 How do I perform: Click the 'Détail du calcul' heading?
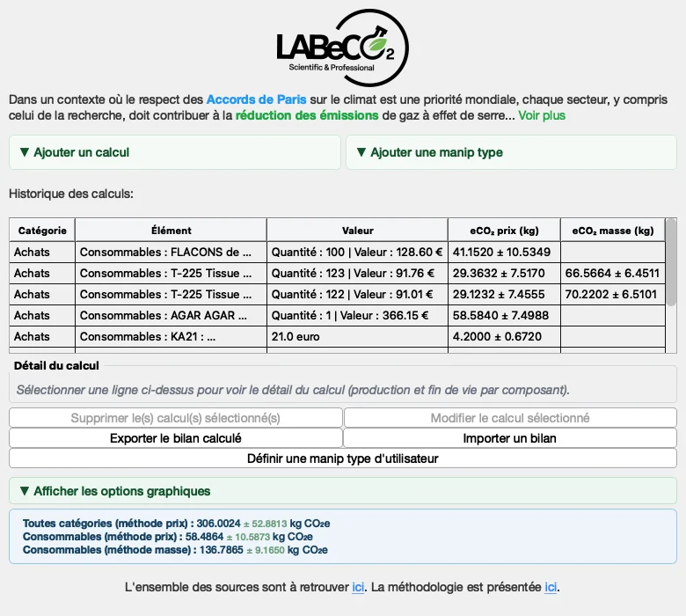coord(56,365)
